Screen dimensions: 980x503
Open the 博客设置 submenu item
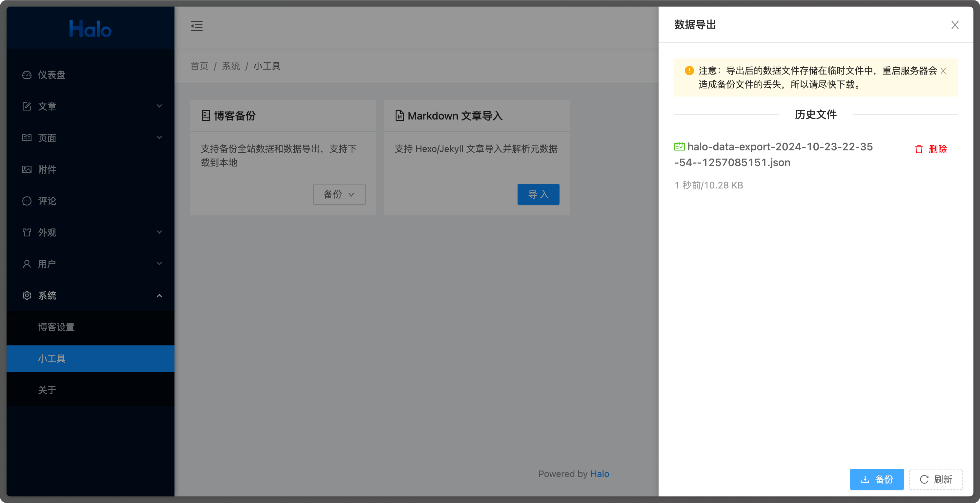click(x=56, y=327)
